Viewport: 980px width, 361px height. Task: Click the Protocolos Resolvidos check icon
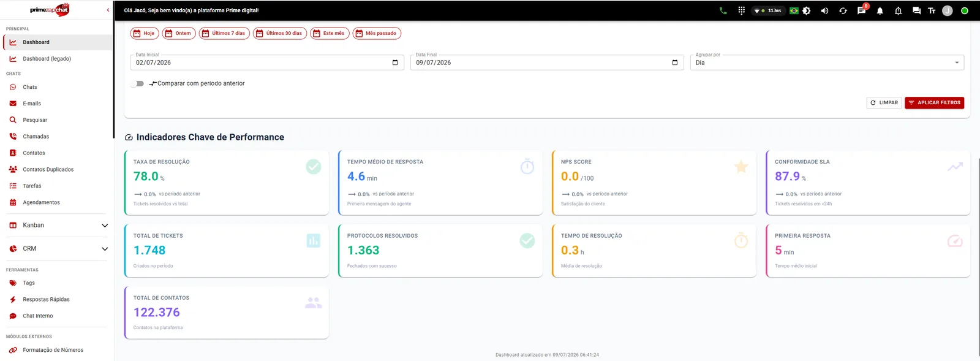[x=527, y=241]
